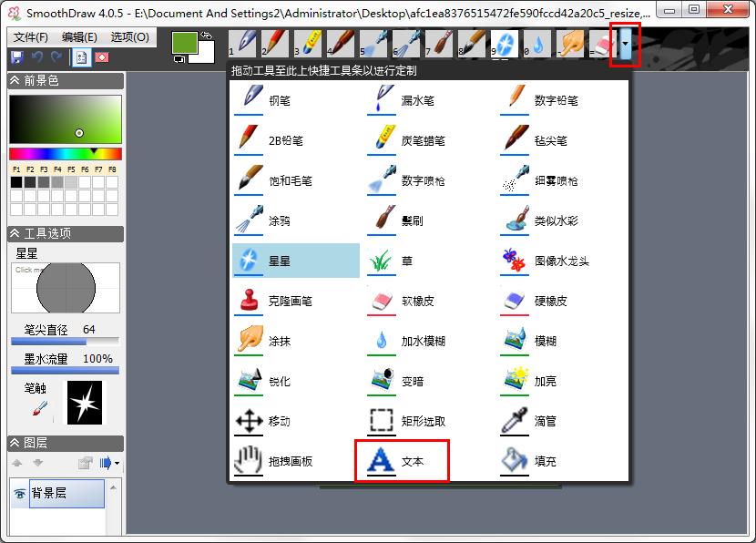The width and height of the screenshot is (756, 543).
Task: Open the 选项(O) menu
Action: (128, 37)
